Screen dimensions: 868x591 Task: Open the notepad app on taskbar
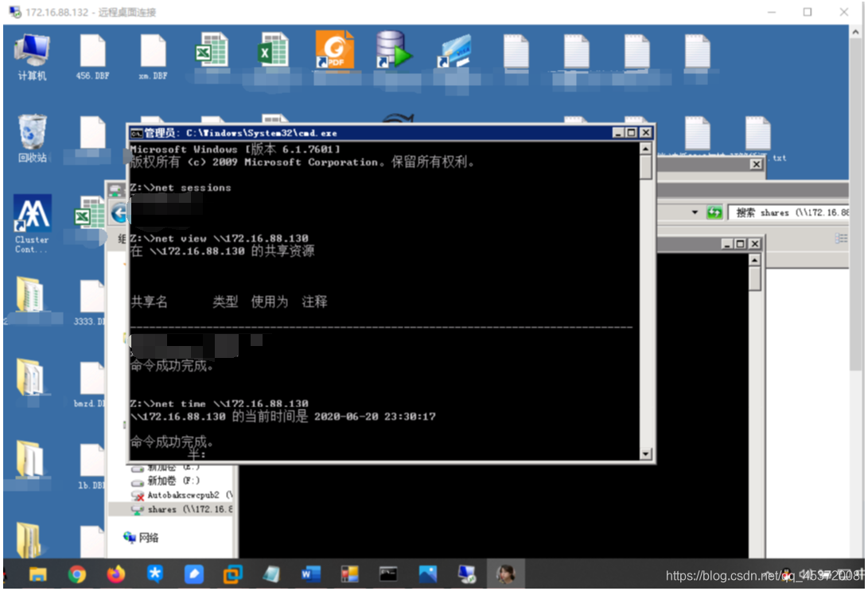pos(271,575)
